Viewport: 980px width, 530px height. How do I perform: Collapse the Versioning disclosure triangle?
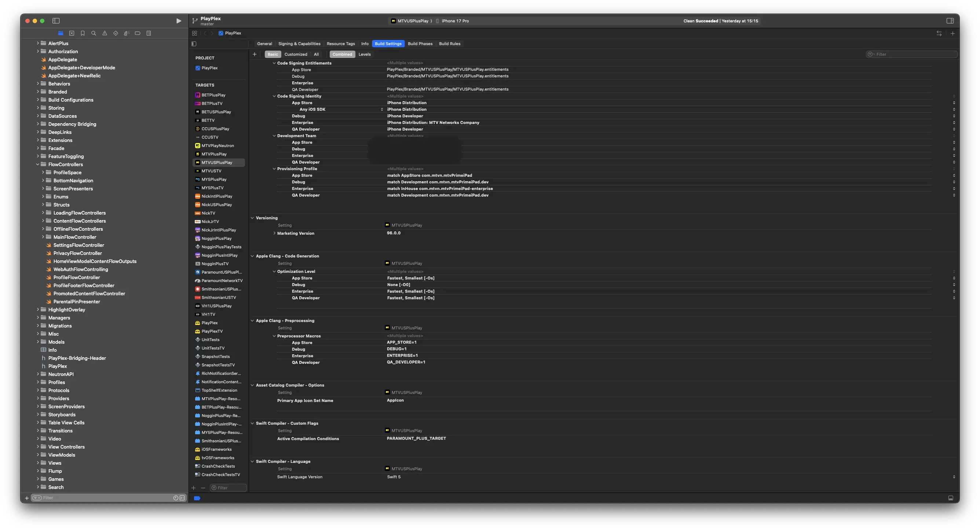[x=253, y=218]
